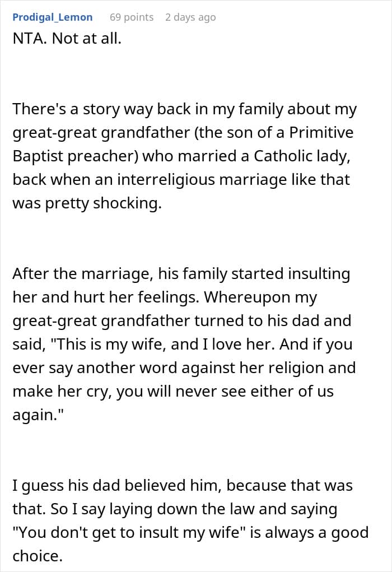Click the paragraph starting 'There's a story way back'
392x572 pixels.
tap(184, 156)
